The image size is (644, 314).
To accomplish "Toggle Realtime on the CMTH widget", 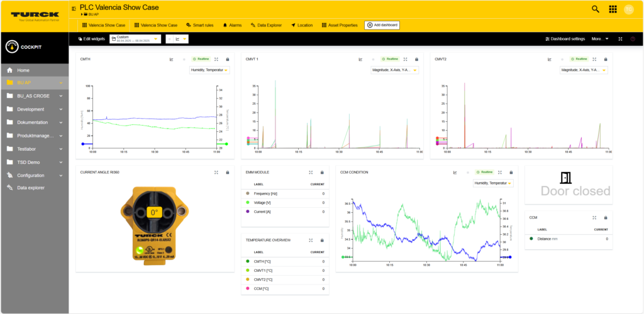I will coord(200,59).
